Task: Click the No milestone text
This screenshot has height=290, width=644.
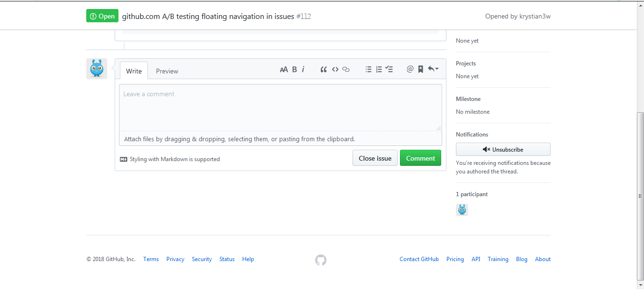Action: pyautogui.click(x=473, y=112)
